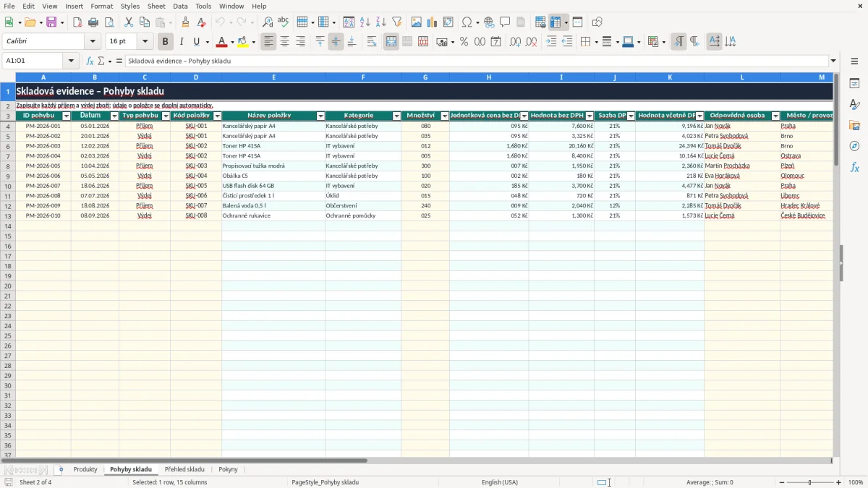The width and height of the screenshot is (868, 488).
Task: Click the Format as Percent icon
Action: [464, 42]
